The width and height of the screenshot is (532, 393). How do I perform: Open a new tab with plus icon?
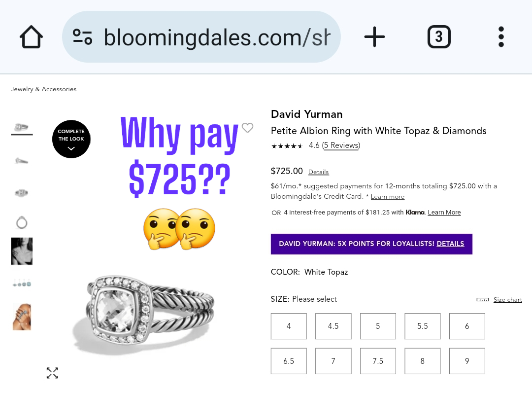tap(374, 37)
